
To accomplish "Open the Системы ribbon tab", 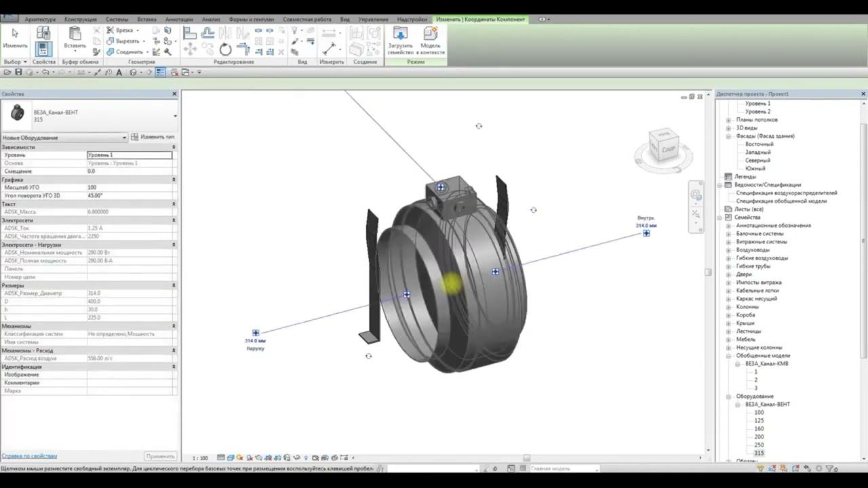I will (117, 20).
